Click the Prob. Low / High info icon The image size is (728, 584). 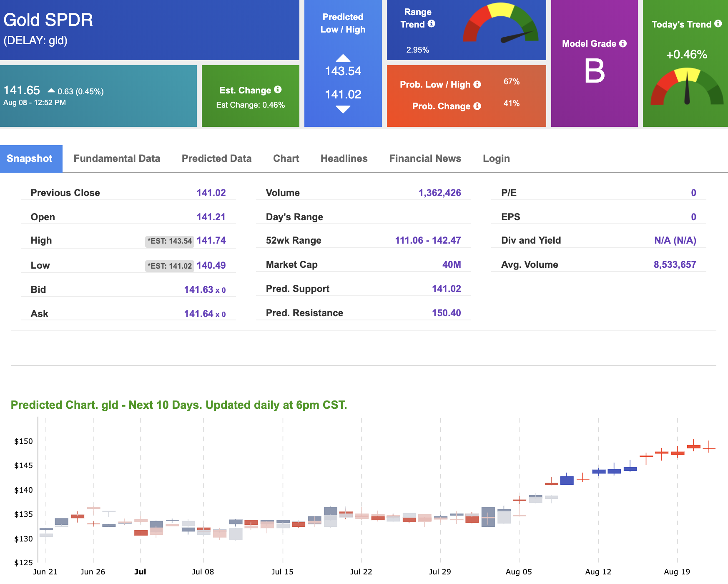click(477, 84)
